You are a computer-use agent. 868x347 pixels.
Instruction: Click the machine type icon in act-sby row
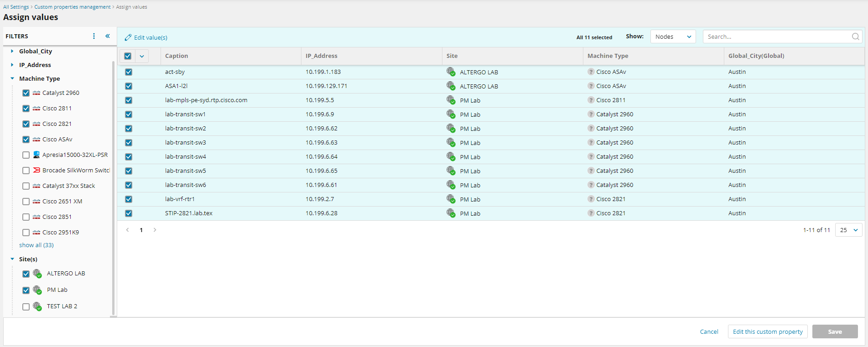point(591,72)
